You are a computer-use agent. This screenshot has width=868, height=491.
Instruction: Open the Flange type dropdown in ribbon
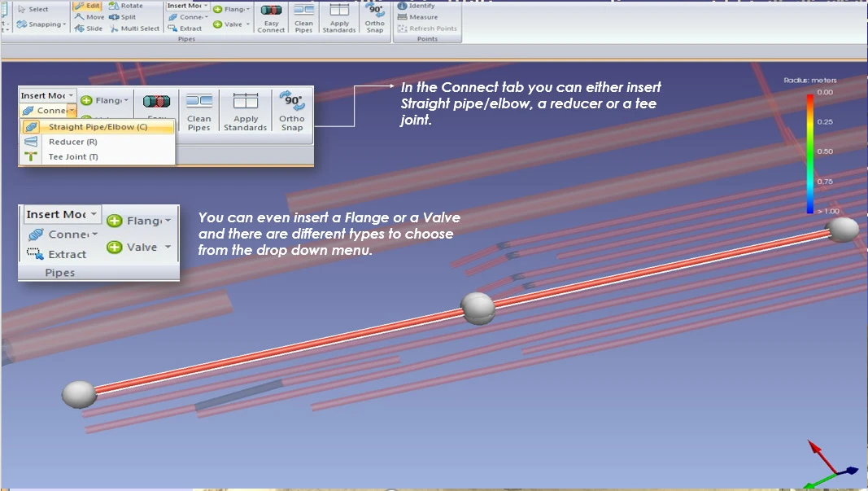(x=233, y=10)
